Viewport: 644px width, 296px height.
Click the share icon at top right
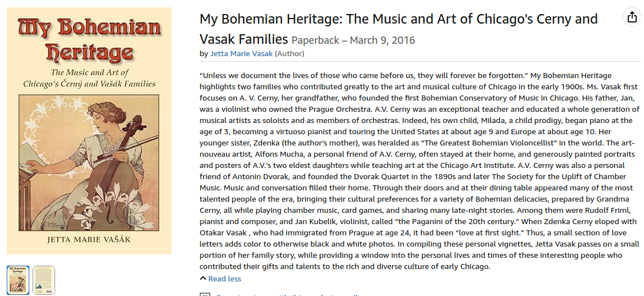632,18
